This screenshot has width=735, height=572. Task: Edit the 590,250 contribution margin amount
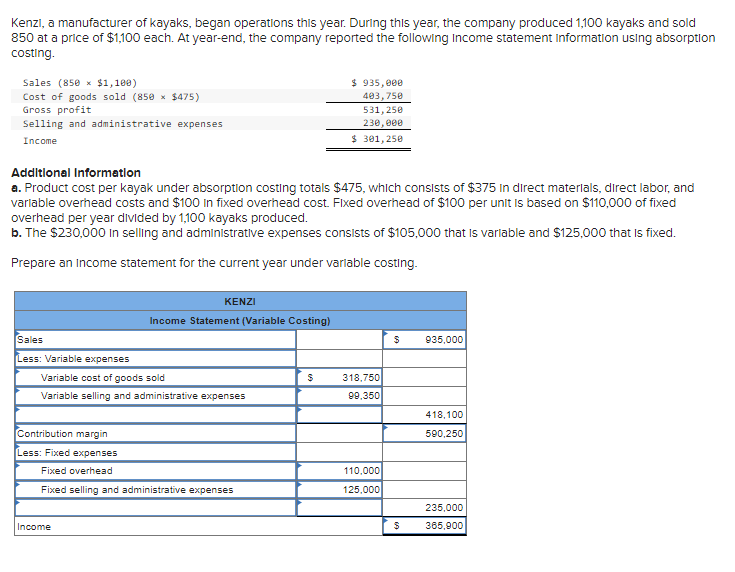(424, 433)
